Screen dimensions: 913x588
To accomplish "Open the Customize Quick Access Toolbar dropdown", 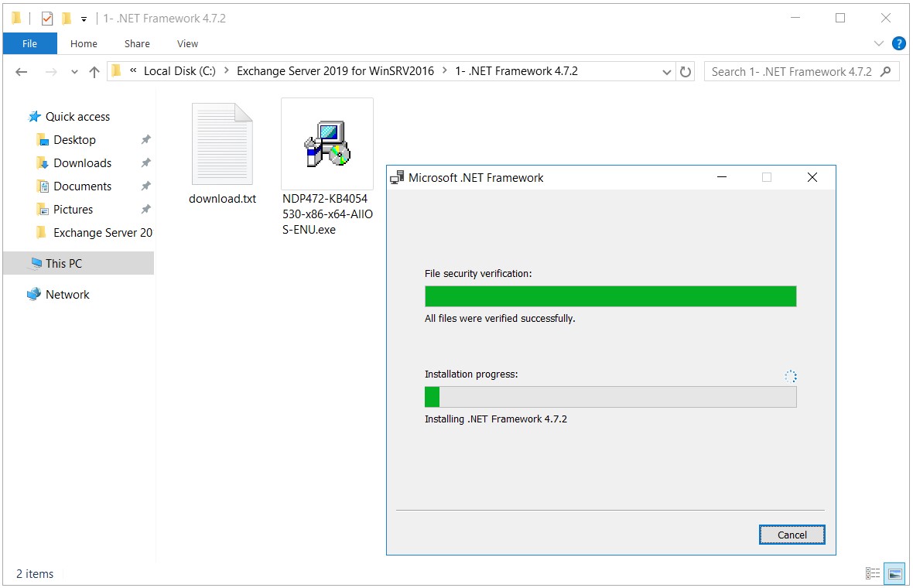I will (84, 19).
